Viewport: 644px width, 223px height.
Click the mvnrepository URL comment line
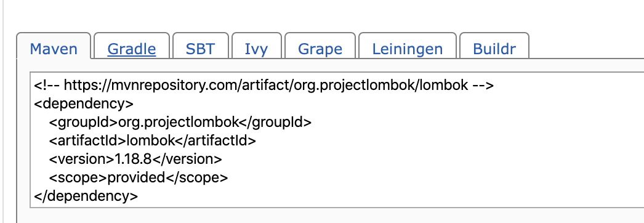(264, 85)
